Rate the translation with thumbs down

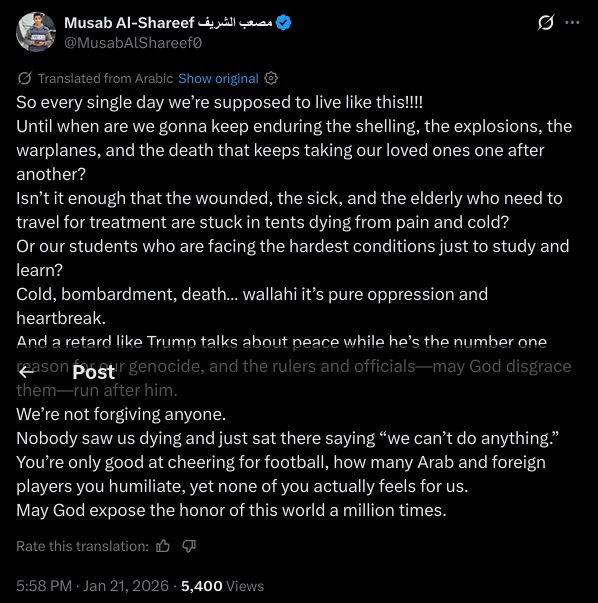[189, 546]
